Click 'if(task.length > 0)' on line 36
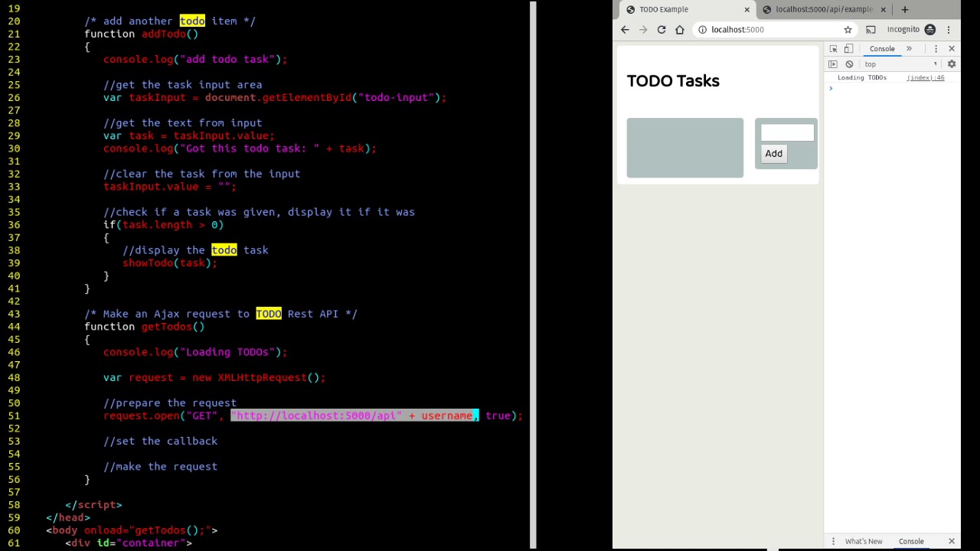This screenshot has height=551, width=980. tap(164, 224)
